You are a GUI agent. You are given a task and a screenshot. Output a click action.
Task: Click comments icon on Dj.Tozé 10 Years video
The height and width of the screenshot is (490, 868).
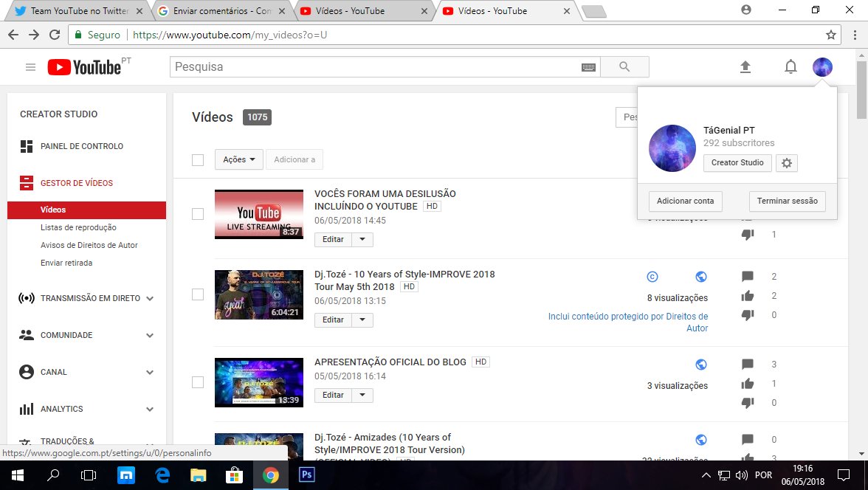pyautogui.click(x=747, y=276)
